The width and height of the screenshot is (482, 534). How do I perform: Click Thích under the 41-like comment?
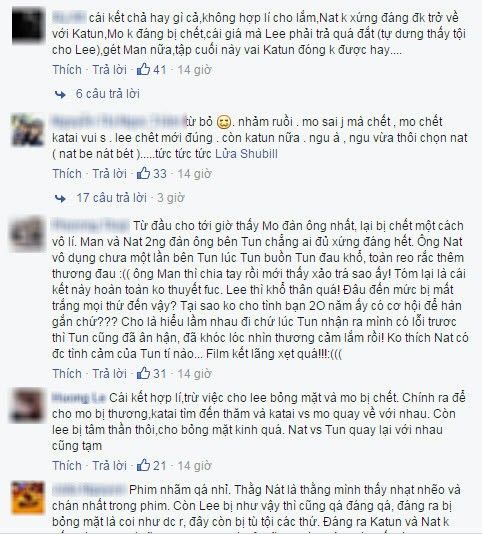pos(67,69)
